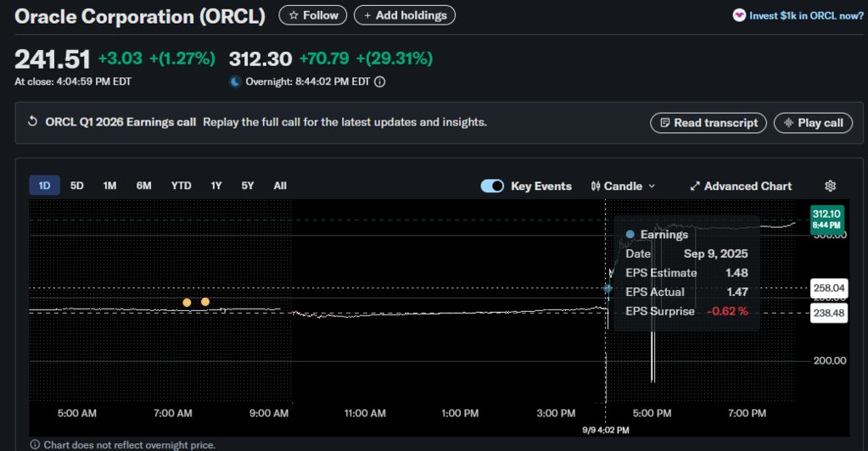
Task: Click the overnight moon icon
Action: (x=235, y=82)
